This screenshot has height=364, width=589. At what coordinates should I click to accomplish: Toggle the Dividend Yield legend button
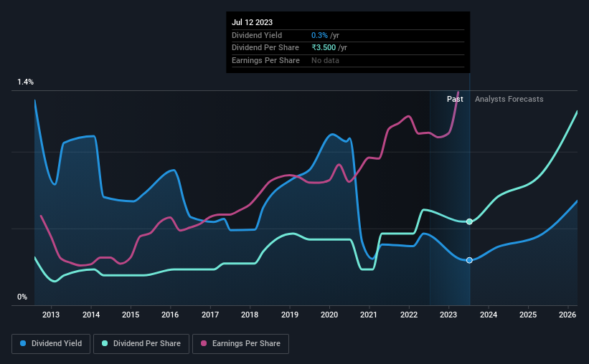click(x=51, y=344)
